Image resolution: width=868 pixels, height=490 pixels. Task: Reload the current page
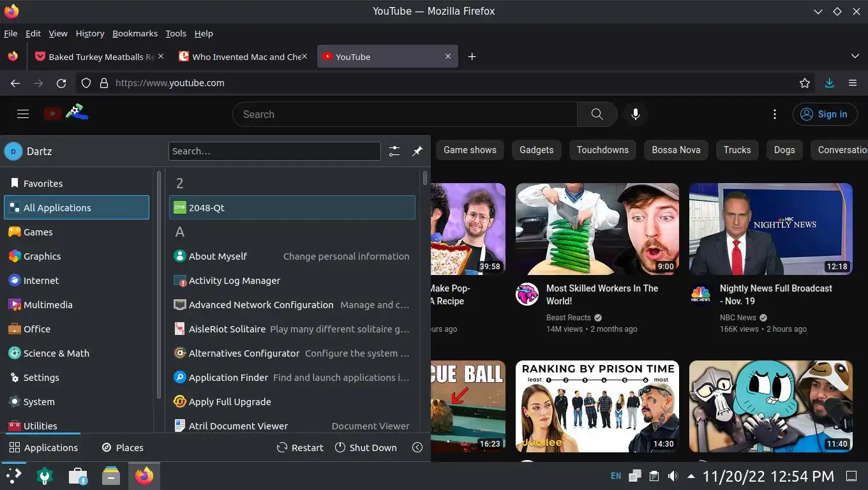61,83
